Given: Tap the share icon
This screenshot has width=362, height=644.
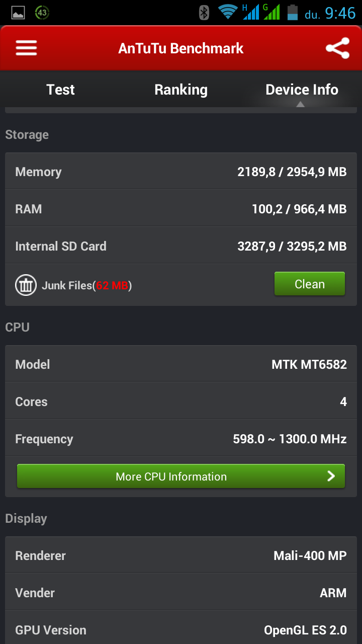Looking at the screenshot, I should (x=337, y=48).
